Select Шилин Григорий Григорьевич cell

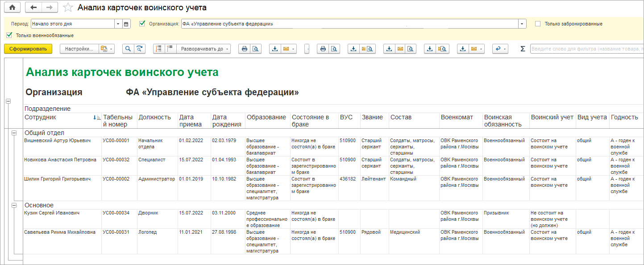pyautogui.click(x=62, y=188)
